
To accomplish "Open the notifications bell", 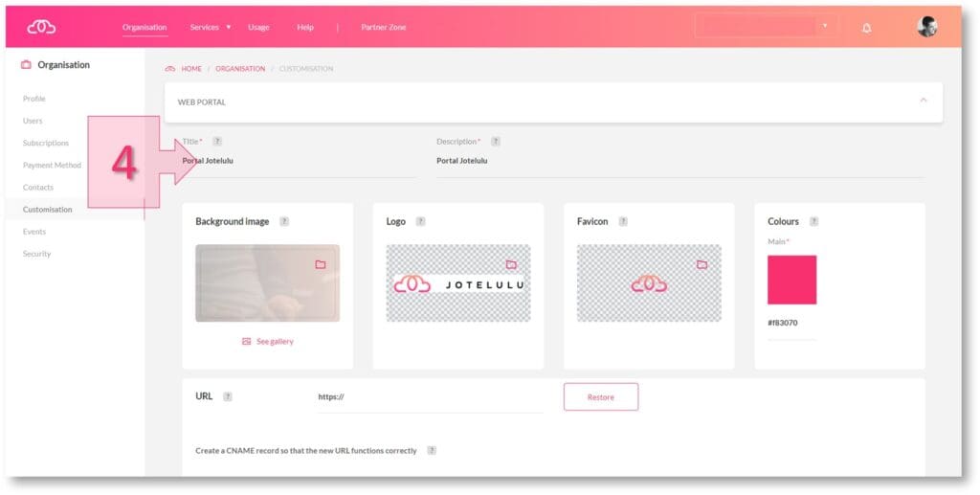I will (866, 28).
